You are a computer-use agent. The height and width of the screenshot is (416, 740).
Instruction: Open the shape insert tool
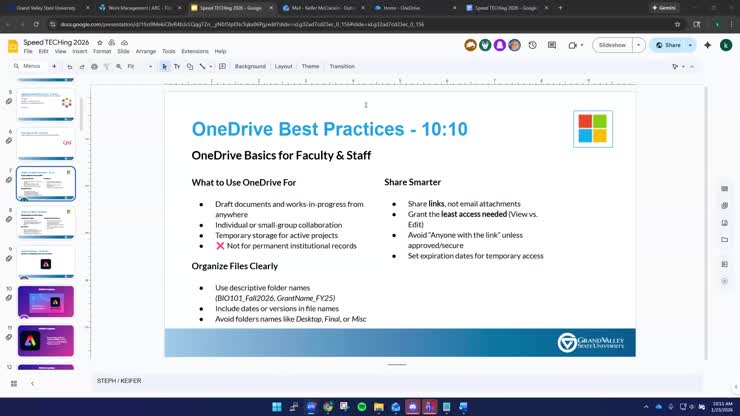click(190, 67)
